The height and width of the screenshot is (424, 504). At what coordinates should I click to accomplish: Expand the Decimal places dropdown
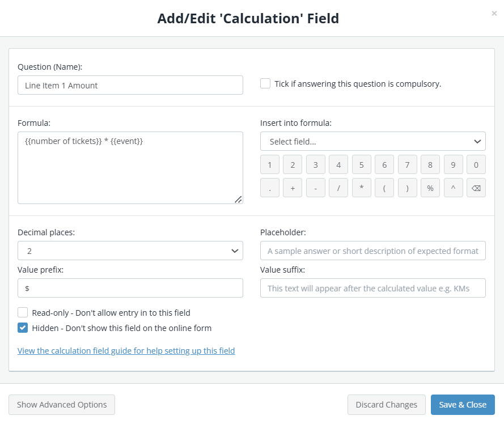pos(130,251)
